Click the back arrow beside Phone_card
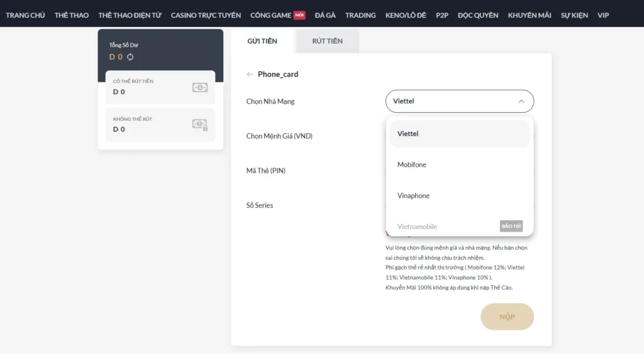 (x=250, y=74)
